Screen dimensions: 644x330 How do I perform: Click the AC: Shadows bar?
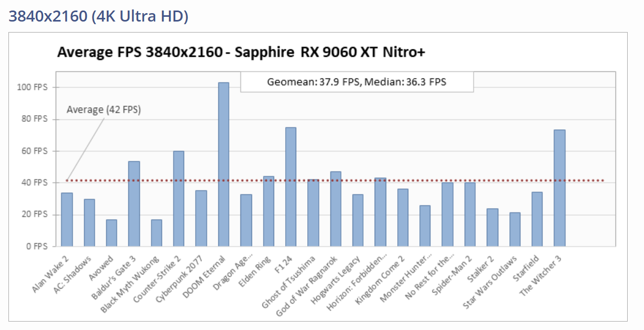89,223
